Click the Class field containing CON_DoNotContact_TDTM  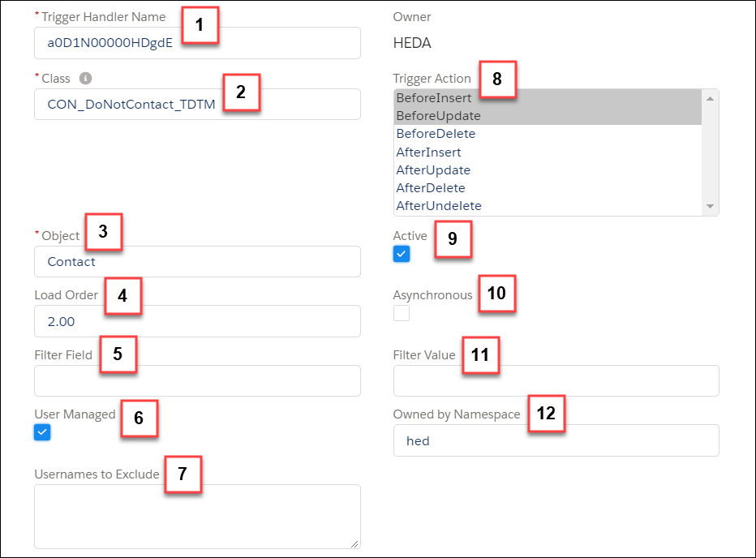tap(197, 104)
